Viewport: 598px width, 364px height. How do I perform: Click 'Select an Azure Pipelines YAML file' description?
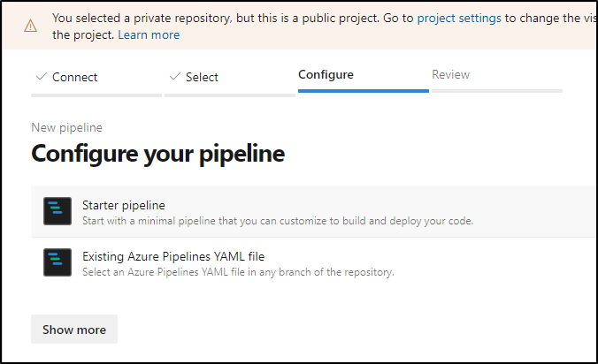[x=238, y=272]
